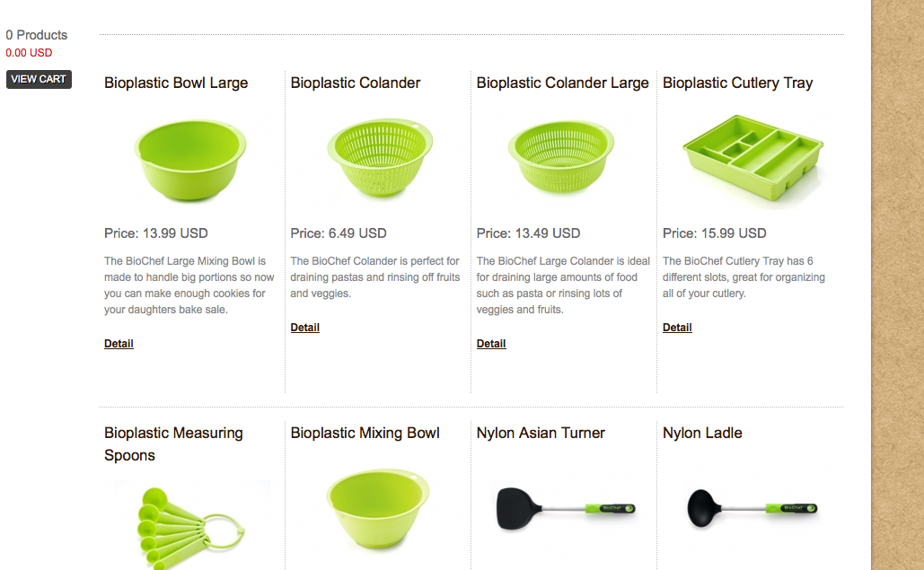Click the View Cart button
Image resolution: width=924 pixels, height=570 pixels.
39,79
